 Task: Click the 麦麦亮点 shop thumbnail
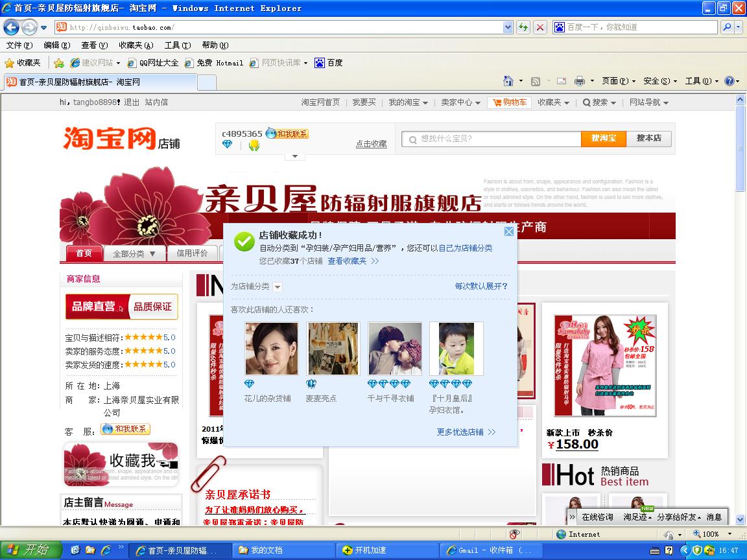click(x=333, y=349)
